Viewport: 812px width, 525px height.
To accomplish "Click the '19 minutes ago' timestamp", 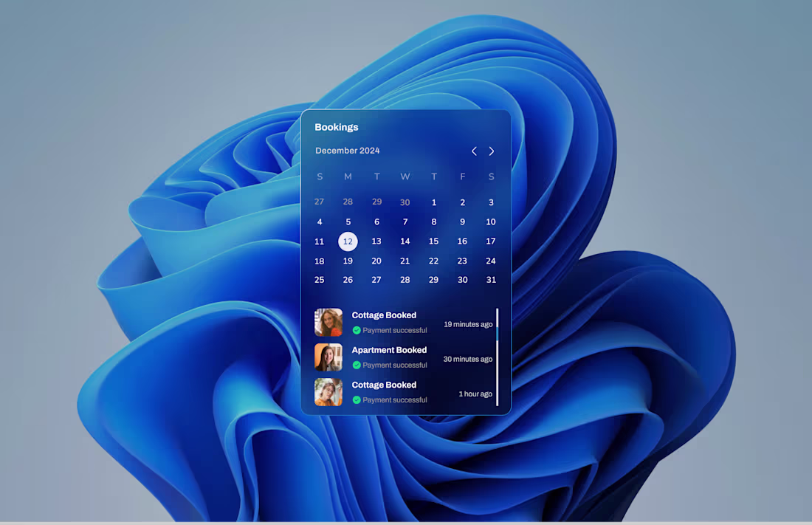I will pyautogui.click(x=468, y=324).
